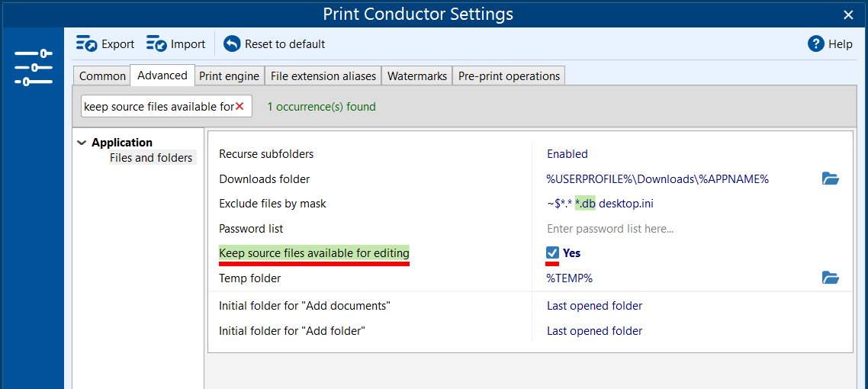This screenshot has height=389, width=868.
Task: Open Initial folder for "Add documents" dropdown
Action: pos(594,306)
